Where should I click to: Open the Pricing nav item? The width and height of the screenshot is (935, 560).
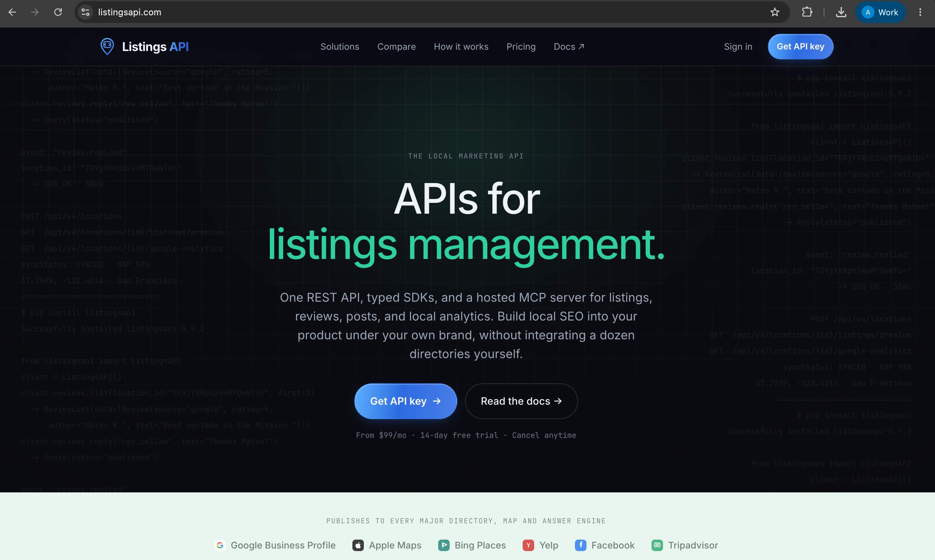pos(521,47)
